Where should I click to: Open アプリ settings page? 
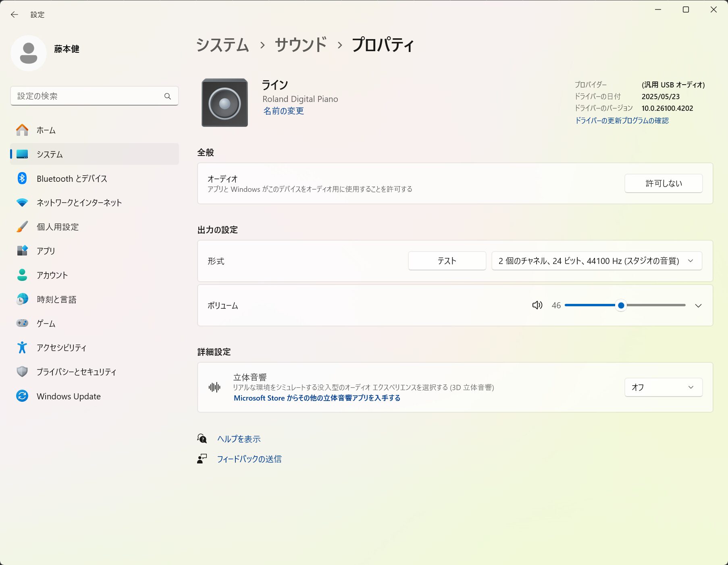94,251
